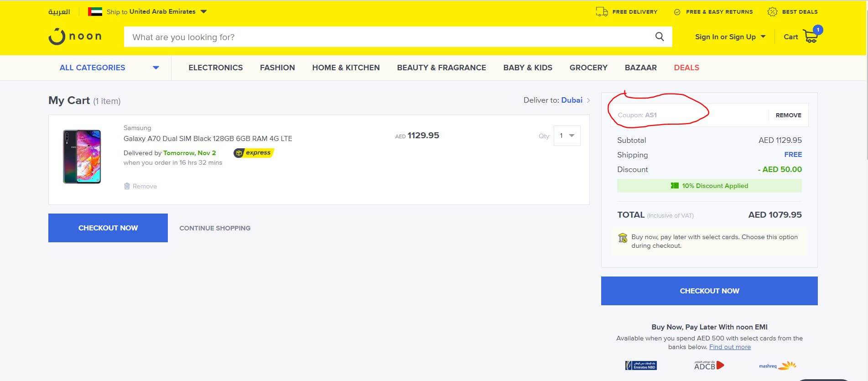Click the mashreq bank logo
This screenshot has height=381, width=868.
pos(778,365)
